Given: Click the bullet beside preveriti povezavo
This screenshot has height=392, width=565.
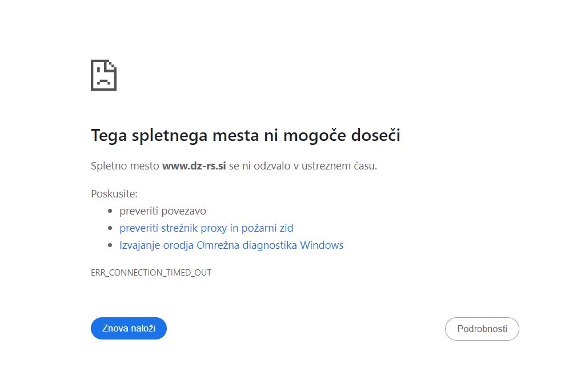Looking at the screenshot, I should [110, 210].
